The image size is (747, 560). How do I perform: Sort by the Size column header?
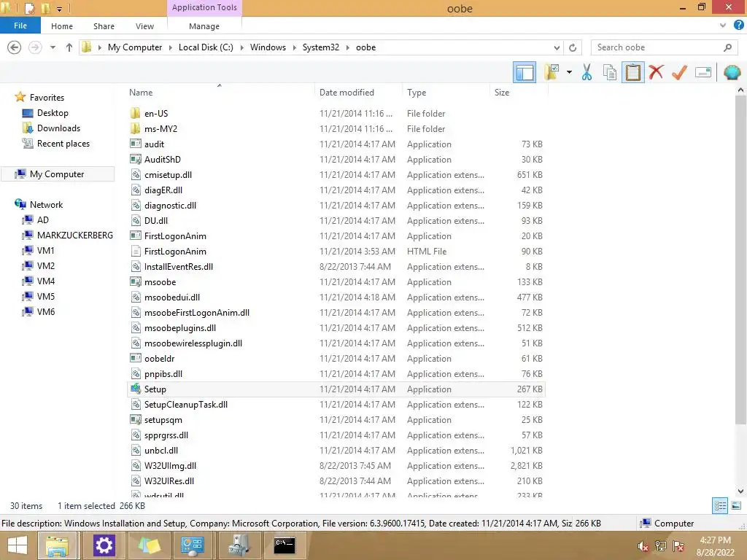pos(519,93)
